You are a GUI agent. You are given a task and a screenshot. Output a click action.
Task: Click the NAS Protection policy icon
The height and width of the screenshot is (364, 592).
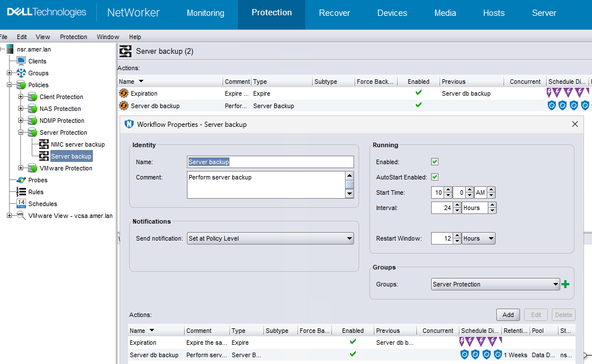[x=32, y=109]
